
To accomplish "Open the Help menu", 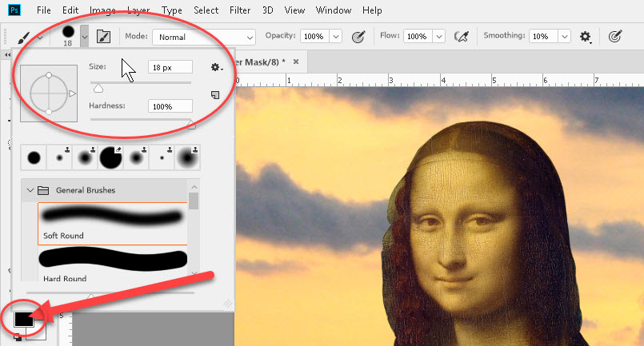I will click(x=372, y=10).
